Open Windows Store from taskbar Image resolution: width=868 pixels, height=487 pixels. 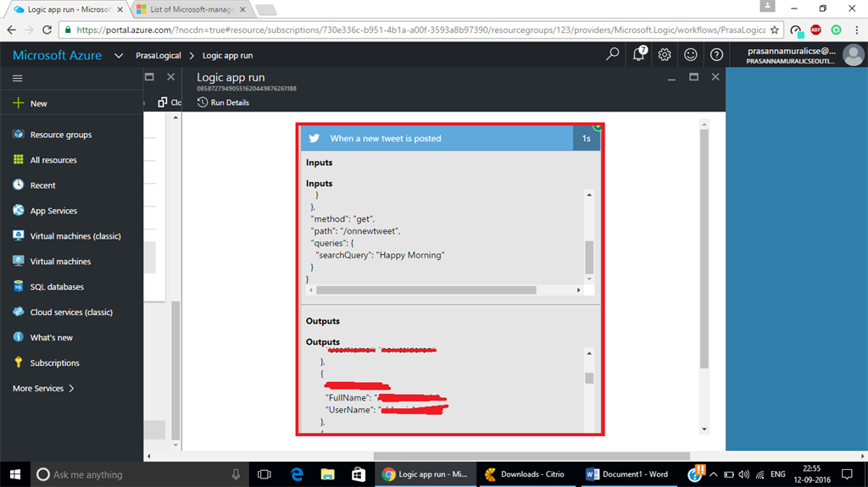tap(359, 474)
